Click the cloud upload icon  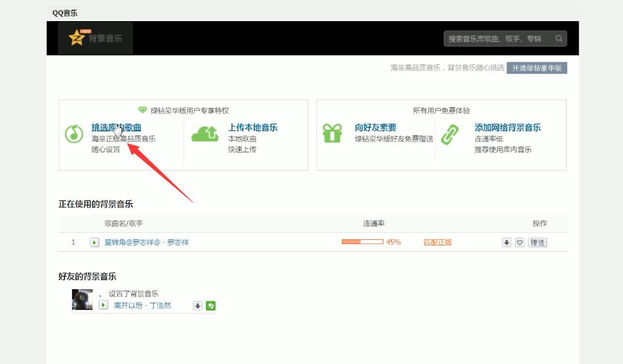click(x=205, y=133)
